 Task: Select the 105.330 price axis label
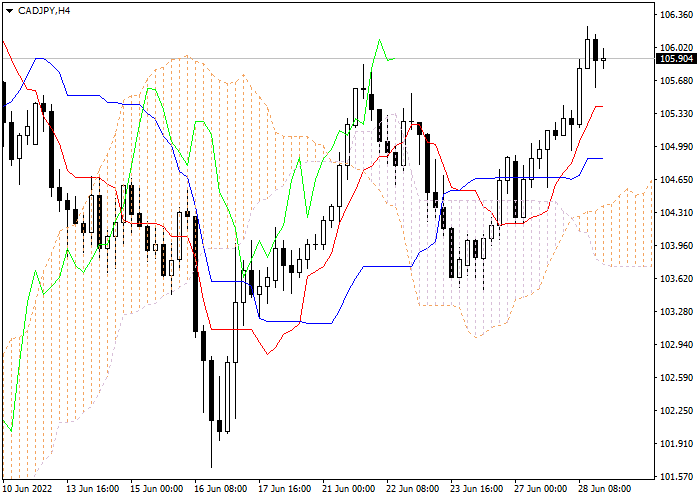coord(676,113)
